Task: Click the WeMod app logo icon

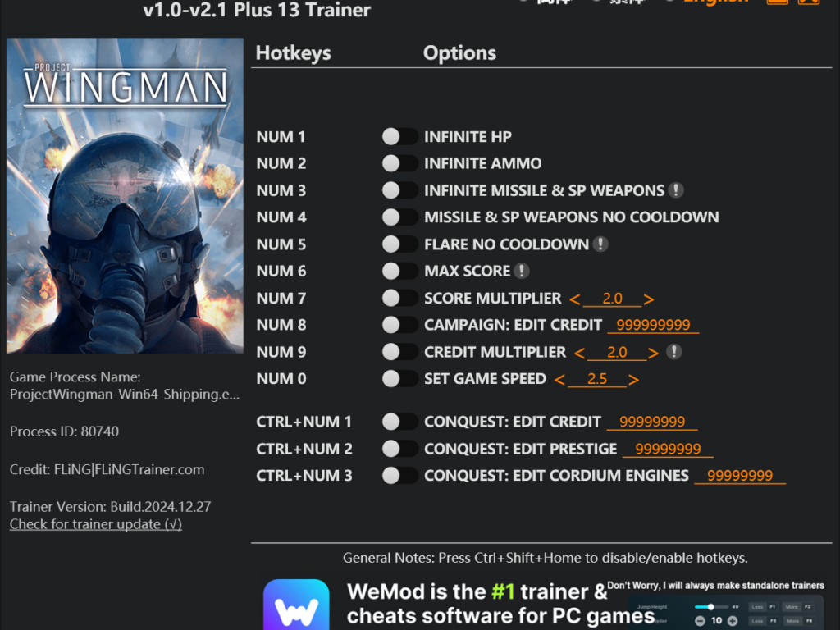Action: pos(296,605)
